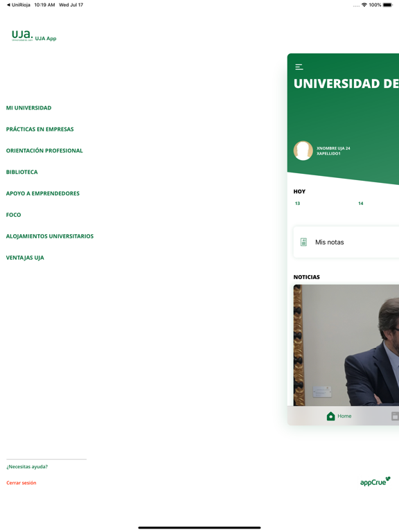
Task: Open Apoyo a Emprendedores
Action: pyautogui.click(x=43, y=193)
